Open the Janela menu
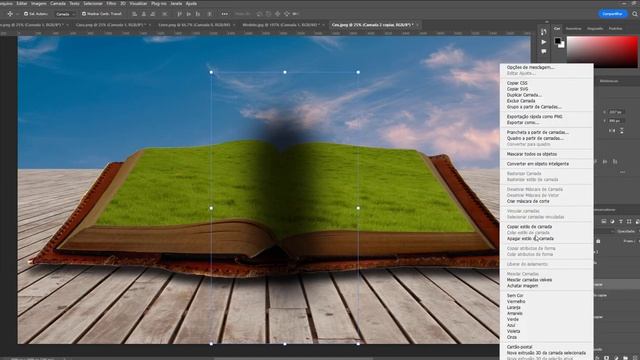The image size is (640, 360). pos(176,3)
